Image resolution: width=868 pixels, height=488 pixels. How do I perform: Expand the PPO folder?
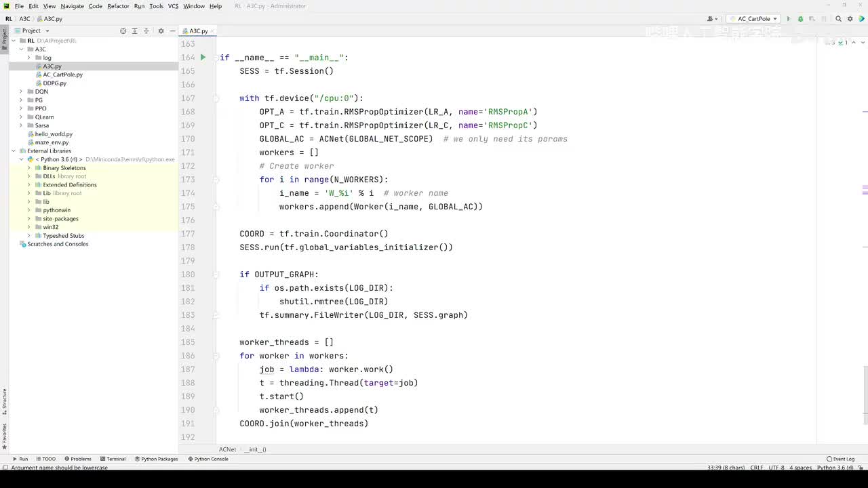(21, 108)
